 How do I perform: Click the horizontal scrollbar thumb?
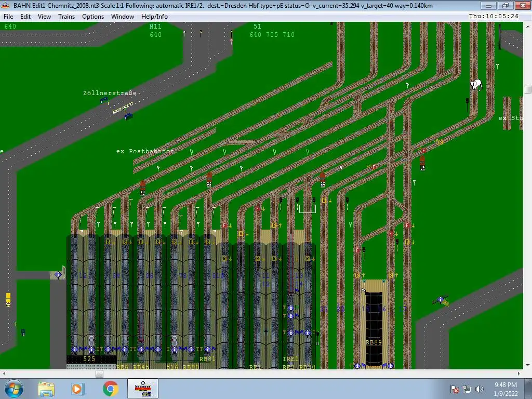point(99,374)
